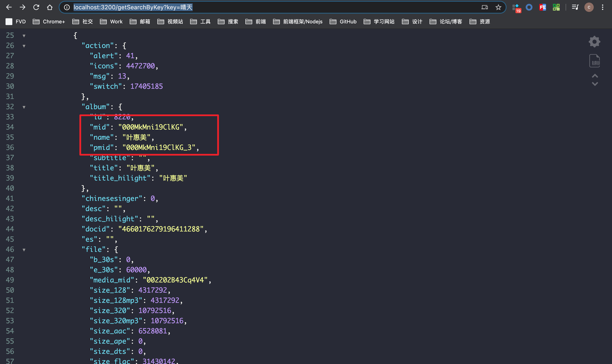Collapse the "action" object on line 26
The image size is (612, 364).
click(x=24, y=46)
